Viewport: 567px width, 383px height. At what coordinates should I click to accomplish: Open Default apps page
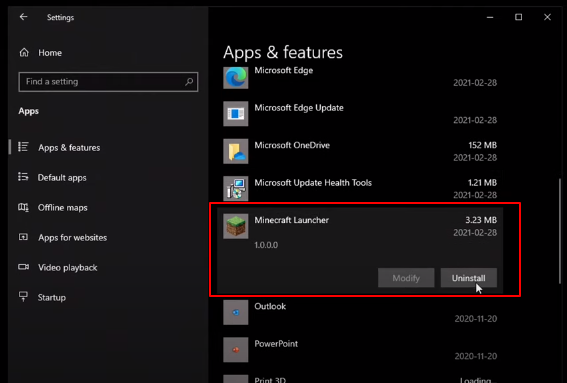[x=62, y=178]
